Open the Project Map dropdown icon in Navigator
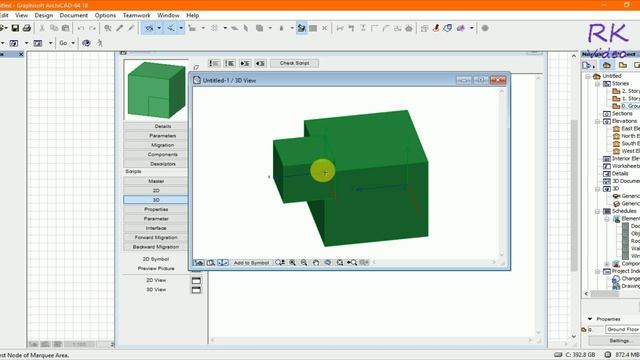 pyautogui.click(x=589, y=65)
